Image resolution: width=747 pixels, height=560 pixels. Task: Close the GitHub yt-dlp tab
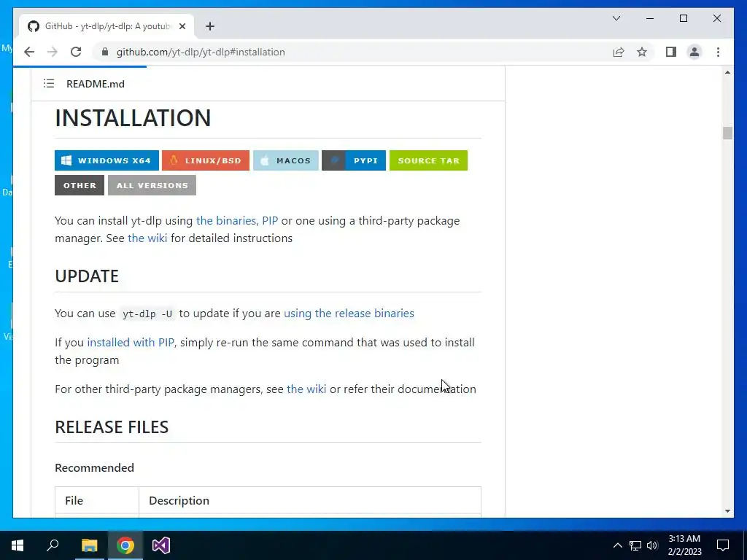coord(182,26)
